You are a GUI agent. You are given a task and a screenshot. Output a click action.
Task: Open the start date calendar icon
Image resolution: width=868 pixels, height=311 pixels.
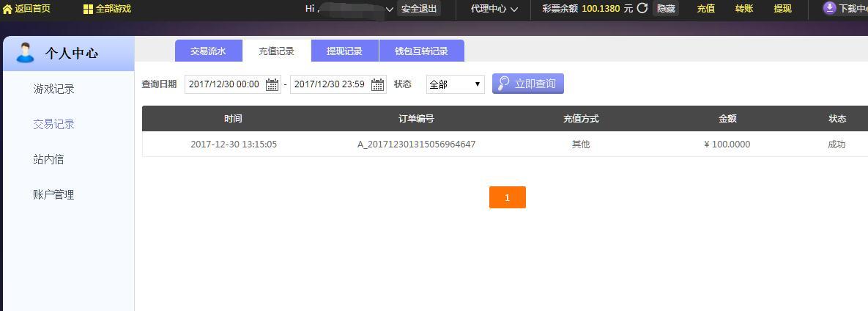click(272, 84)
